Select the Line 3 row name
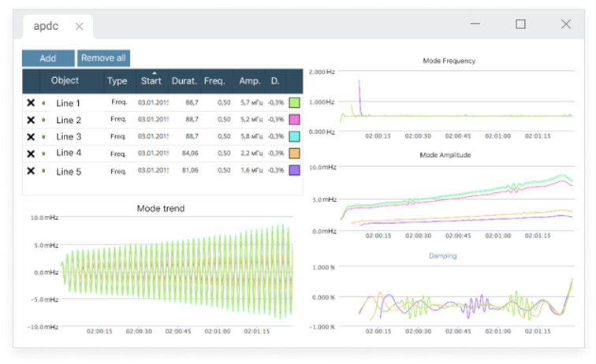596x364 pixels. click(x=69, y=137)
